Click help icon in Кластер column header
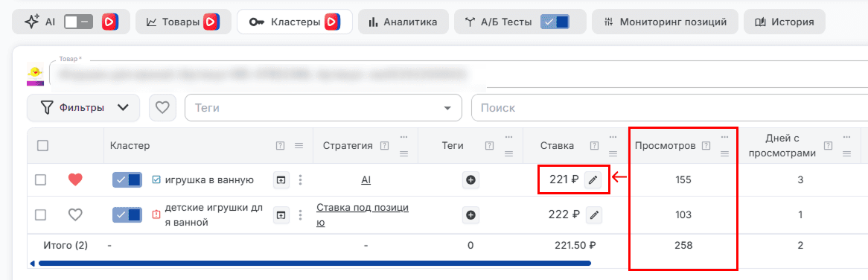 pos(280,145)
